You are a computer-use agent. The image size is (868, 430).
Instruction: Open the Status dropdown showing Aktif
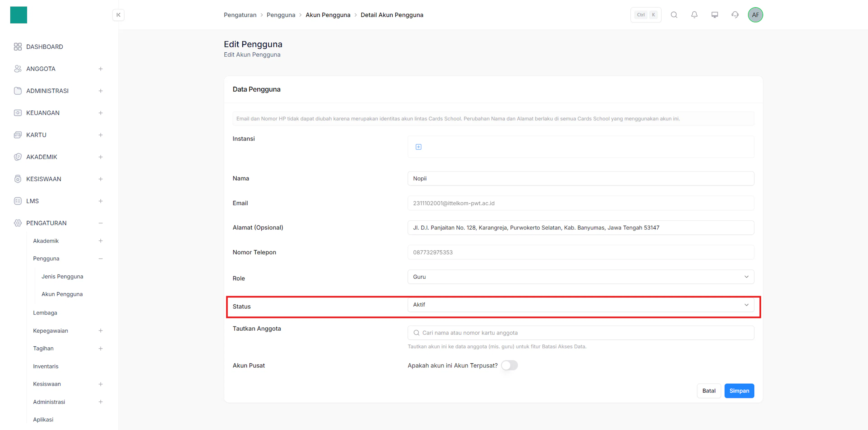point(580,305)
